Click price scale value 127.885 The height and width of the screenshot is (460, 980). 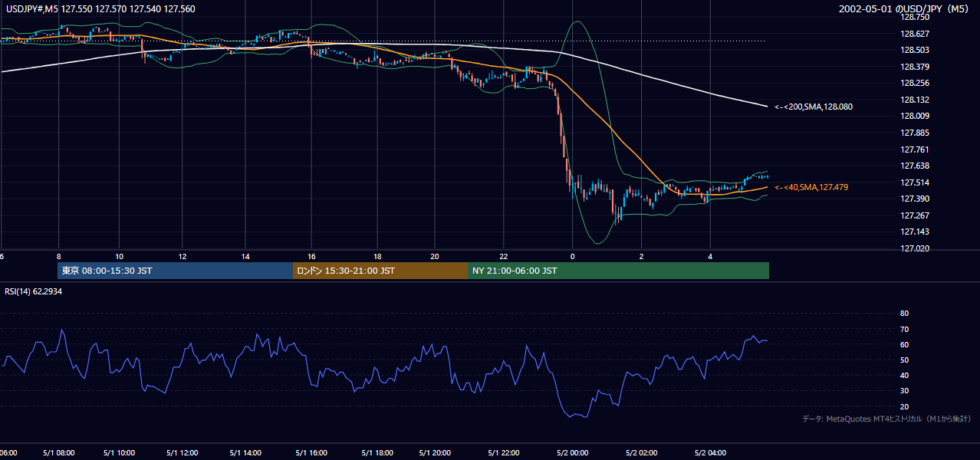(x=915, y=133)
